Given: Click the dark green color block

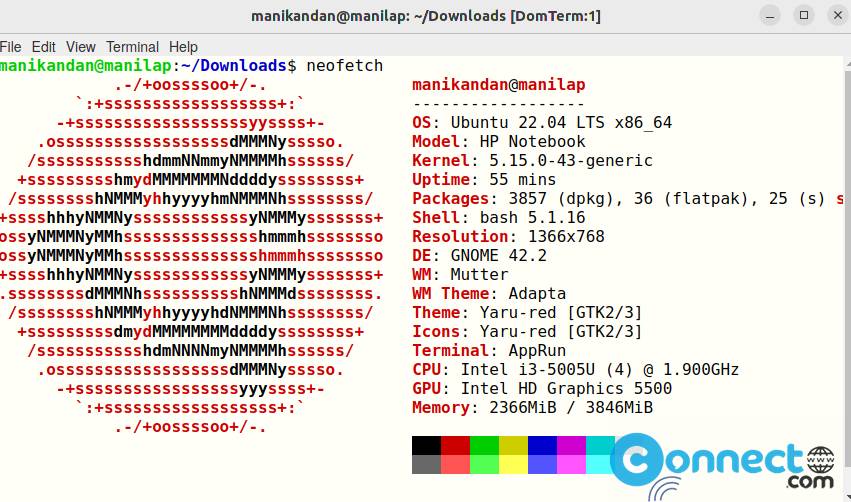Looking at the screenshot, I should (485, 446).
